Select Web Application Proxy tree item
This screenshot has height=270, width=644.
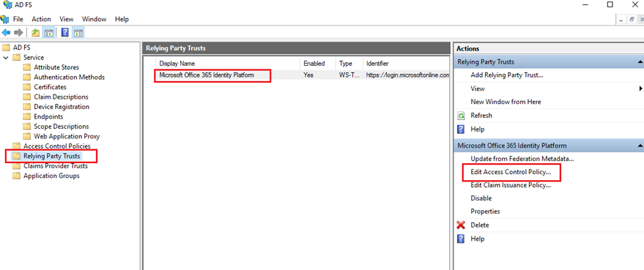coord(66,136)
